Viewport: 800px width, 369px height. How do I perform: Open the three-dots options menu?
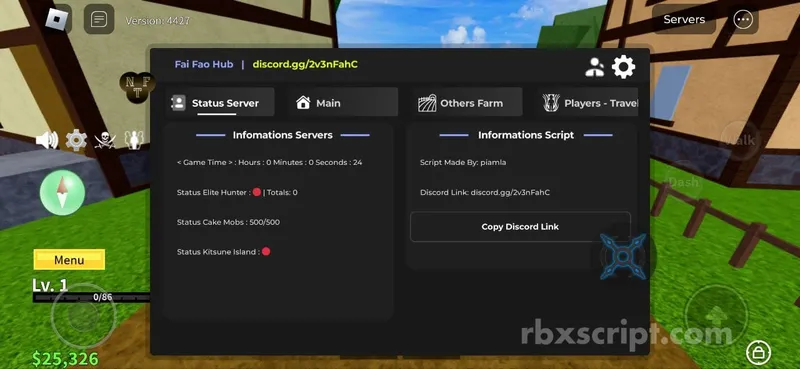point(743,19)
